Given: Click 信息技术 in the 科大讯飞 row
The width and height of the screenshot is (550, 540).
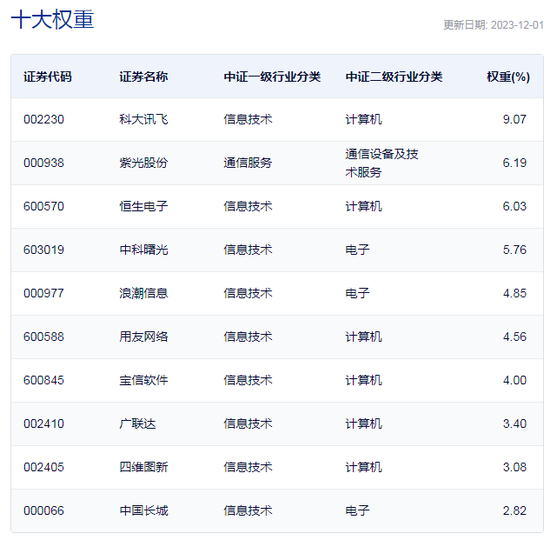Looking at the screenshot, I should pos(248,120).
